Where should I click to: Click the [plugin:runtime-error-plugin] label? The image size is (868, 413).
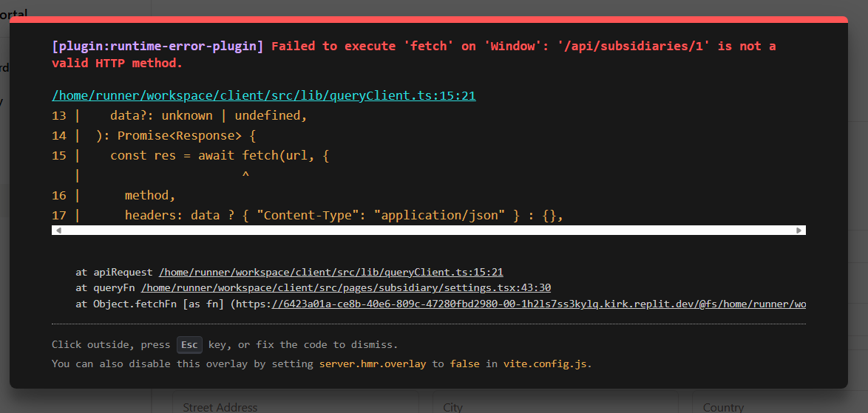(x=157, y=46)
